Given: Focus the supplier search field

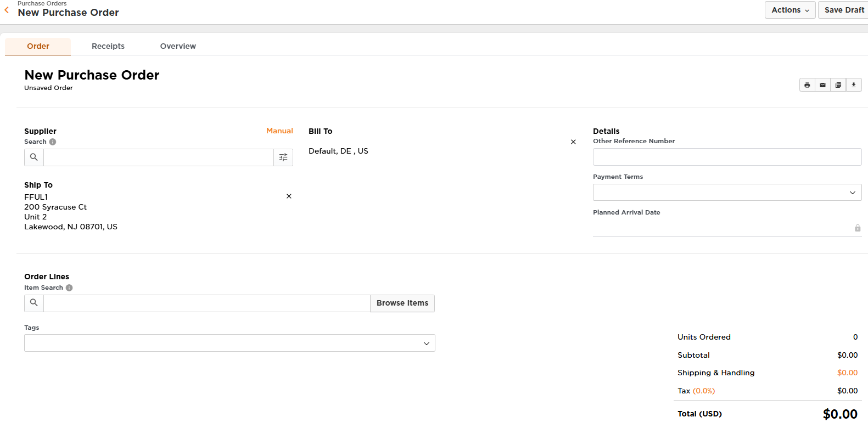Looking at the screenshot, I should (x=159, y=157).
